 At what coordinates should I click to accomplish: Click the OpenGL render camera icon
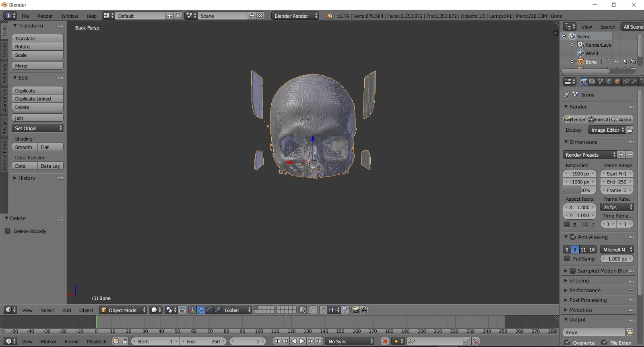click(355, 310)
